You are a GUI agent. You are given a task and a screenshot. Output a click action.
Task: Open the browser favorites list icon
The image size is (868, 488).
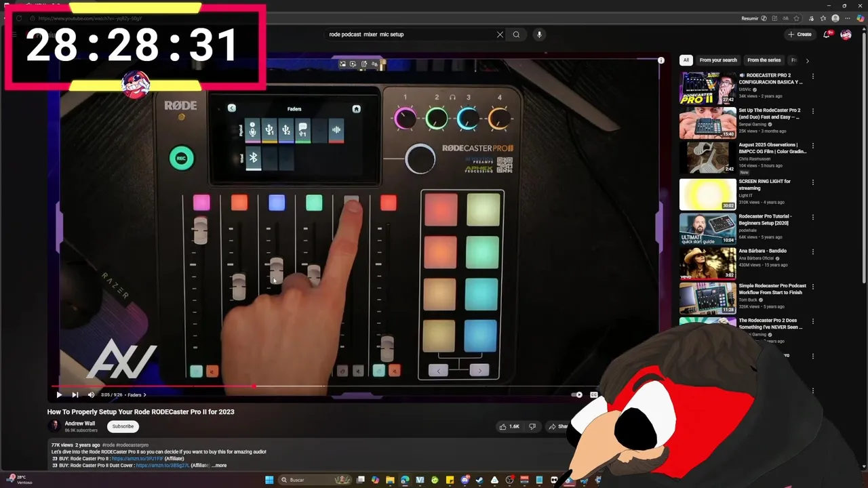[x=823, y=18]
